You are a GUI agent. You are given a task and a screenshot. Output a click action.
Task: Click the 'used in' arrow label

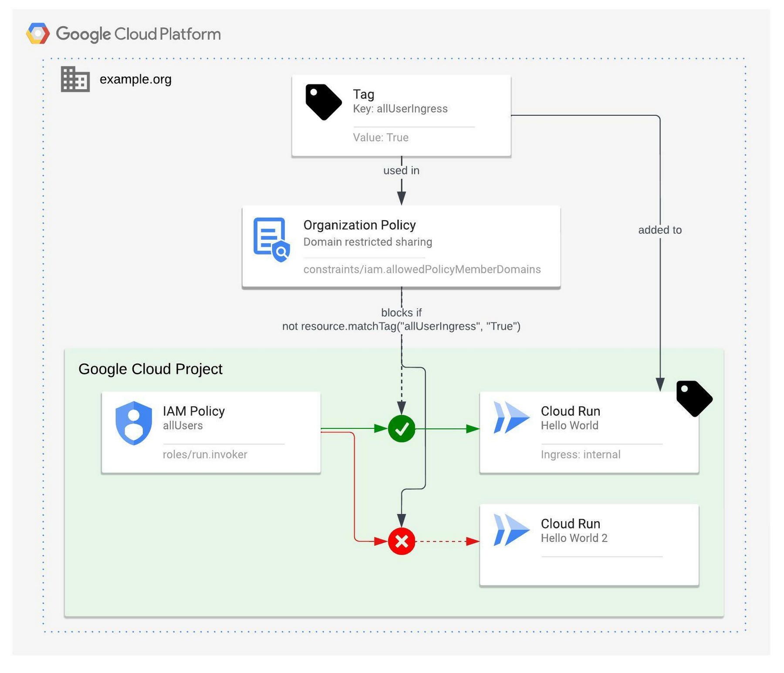[401, 170]
